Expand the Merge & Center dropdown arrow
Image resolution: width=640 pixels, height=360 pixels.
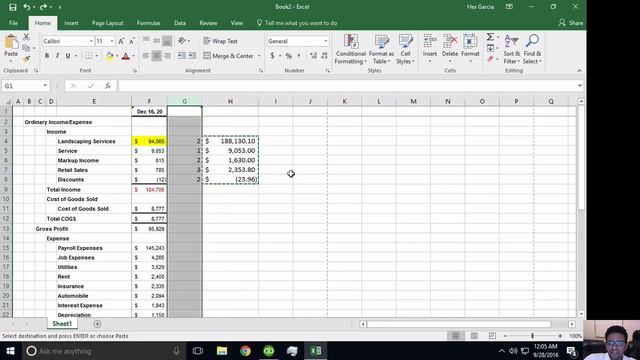[259, 56]
